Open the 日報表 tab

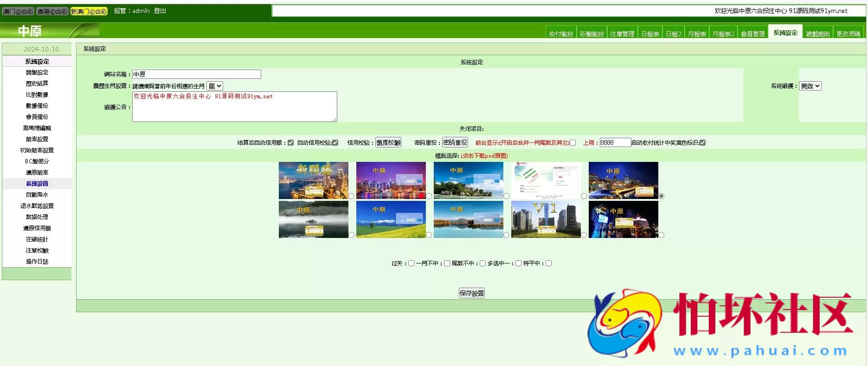point(650,34)
